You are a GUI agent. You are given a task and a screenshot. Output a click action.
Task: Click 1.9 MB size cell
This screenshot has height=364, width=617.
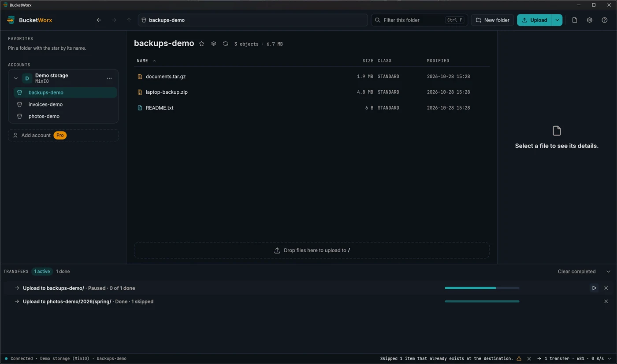point(365,77)
